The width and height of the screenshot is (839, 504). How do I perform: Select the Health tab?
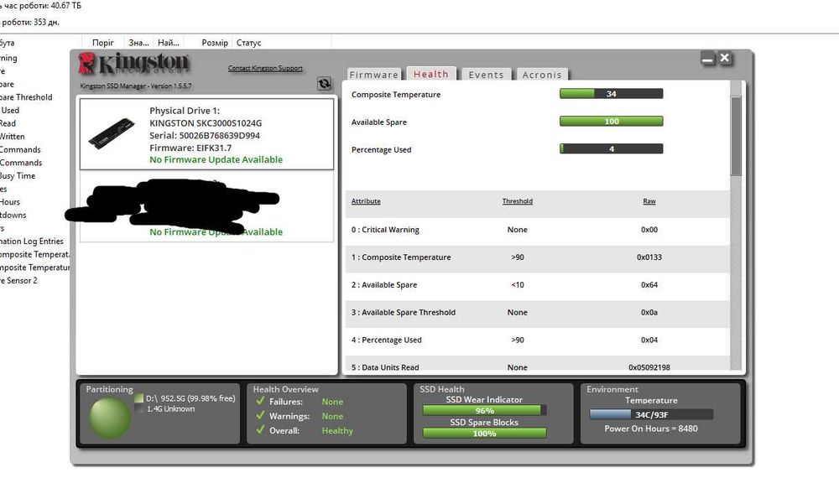[x=430, y=74]
